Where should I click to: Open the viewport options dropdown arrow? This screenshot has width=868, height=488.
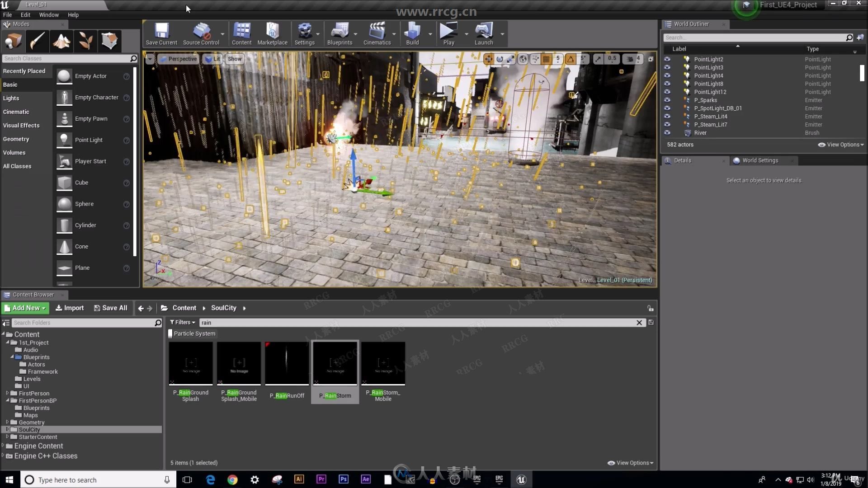150,59
